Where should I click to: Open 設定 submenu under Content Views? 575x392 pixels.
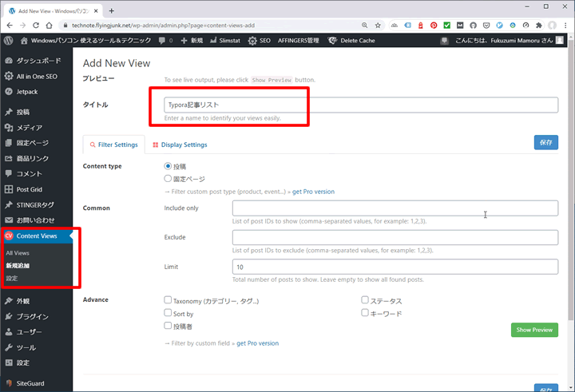(x=12, y=279)
